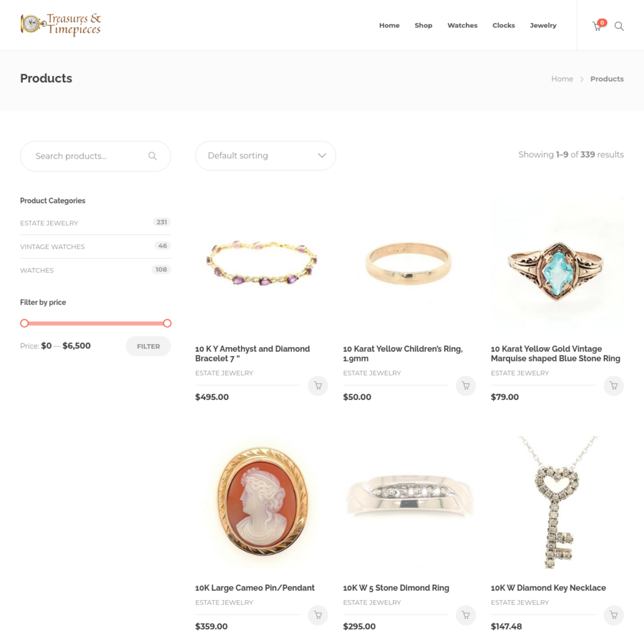Click the Treasures & Timepieces logo
The height and width of the screenshot is (644, 644).
point(61,25)
